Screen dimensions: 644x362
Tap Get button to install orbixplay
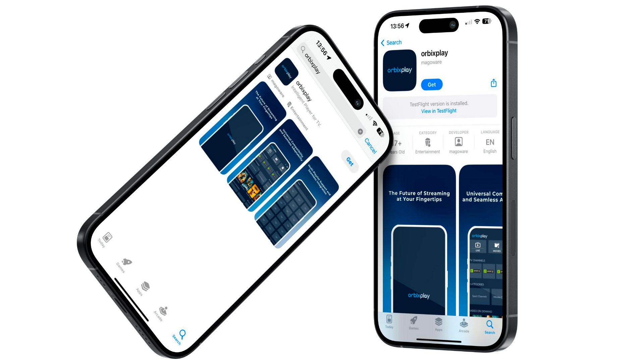pos(432,84)
